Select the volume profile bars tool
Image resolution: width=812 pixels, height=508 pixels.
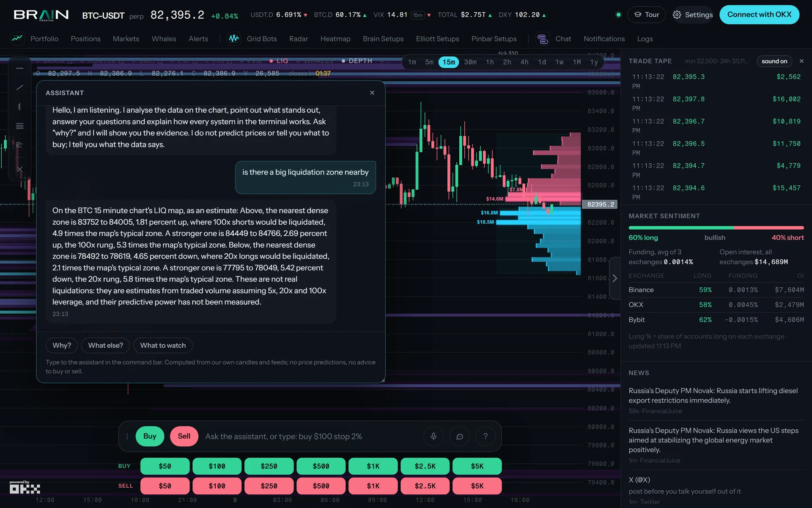pyautogui.click(x=19, y=145)
